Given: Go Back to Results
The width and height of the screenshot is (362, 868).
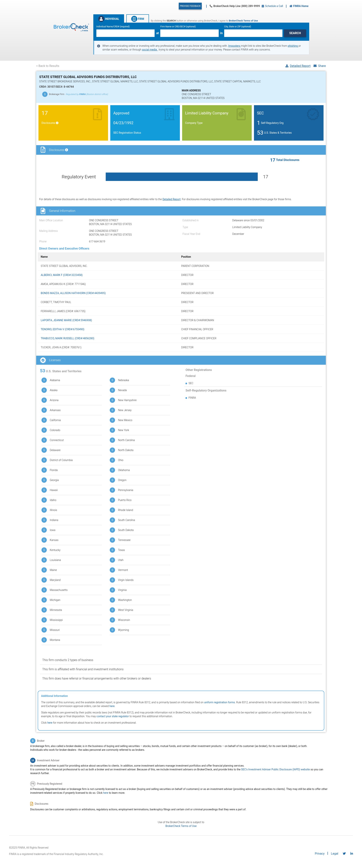Looking at the screenshot, I should pos(48,66).
